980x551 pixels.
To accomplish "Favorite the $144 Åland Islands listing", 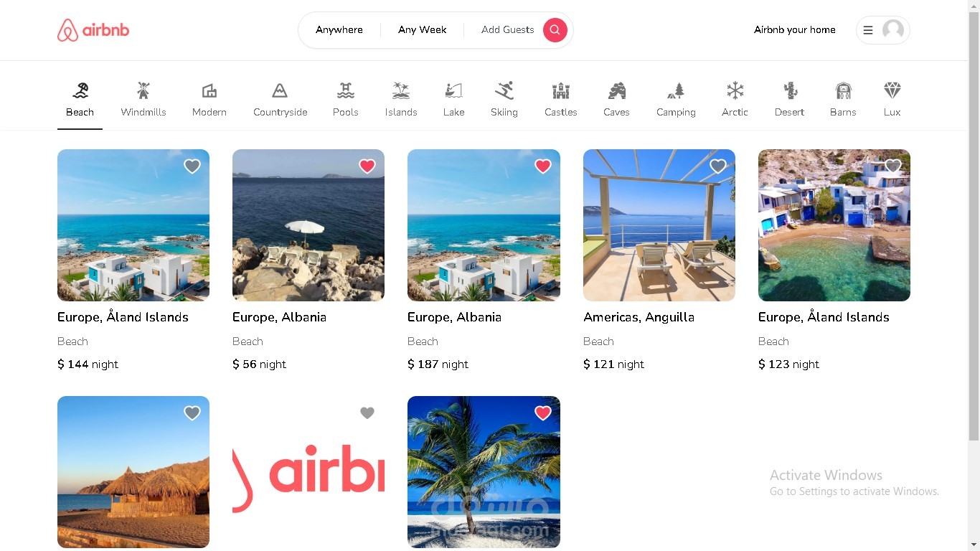I will coord(192,166).
